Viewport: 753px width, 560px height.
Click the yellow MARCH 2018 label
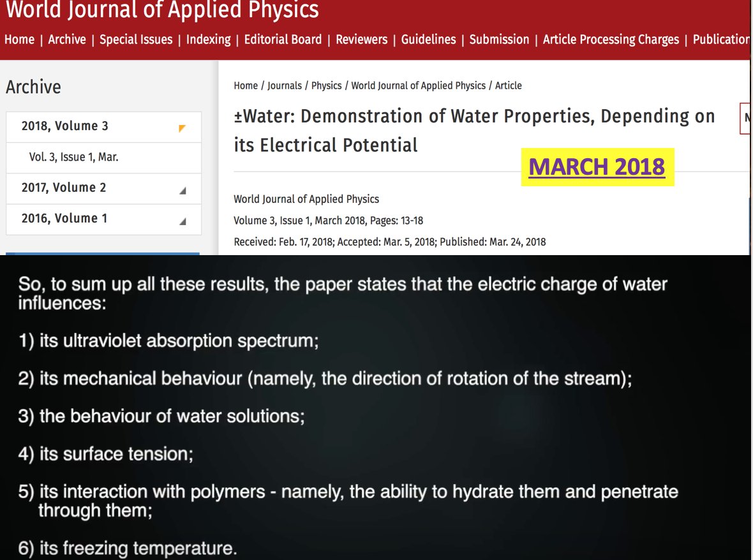click(x=597, y=167)
